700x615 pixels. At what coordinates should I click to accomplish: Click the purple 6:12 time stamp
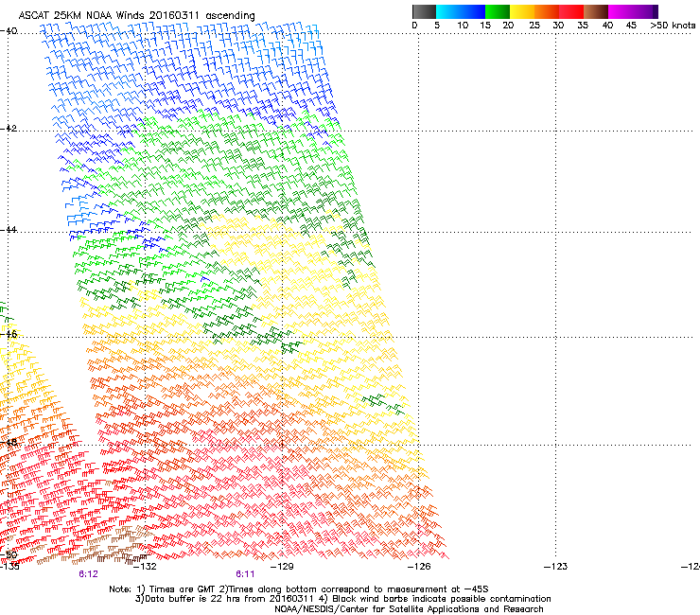pyautogui.click(x=88, y=574)
